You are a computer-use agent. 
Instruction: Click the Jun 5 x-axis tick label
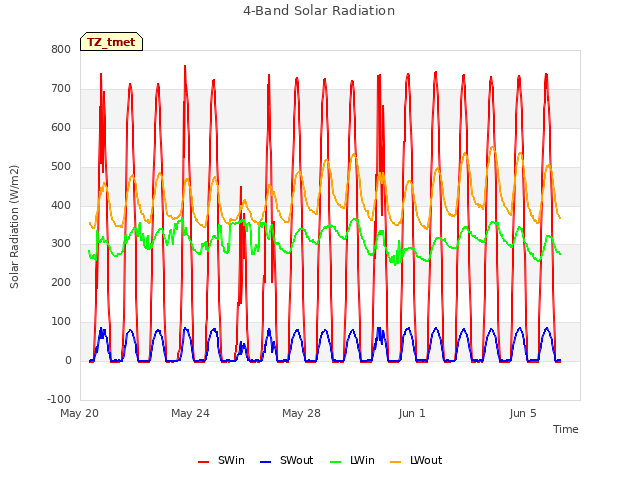pyautogui.click(x=523, y=413)
